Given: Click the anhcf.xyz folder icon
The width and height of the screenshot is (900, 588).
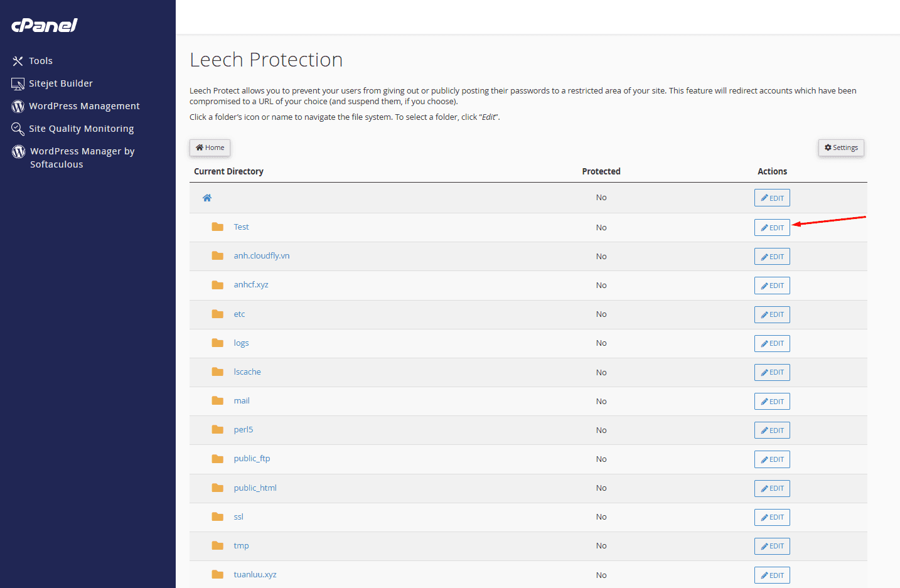Looking at the screenshot, I should point(218,285).
